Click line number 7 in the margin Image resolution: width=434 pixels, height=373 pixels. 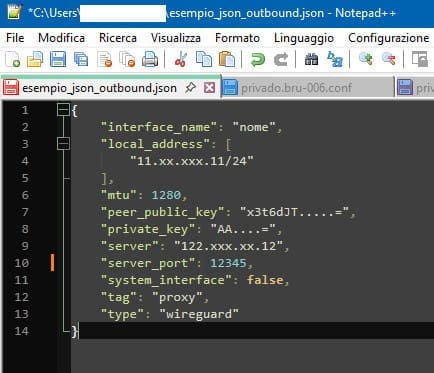(x=25, y=212)
